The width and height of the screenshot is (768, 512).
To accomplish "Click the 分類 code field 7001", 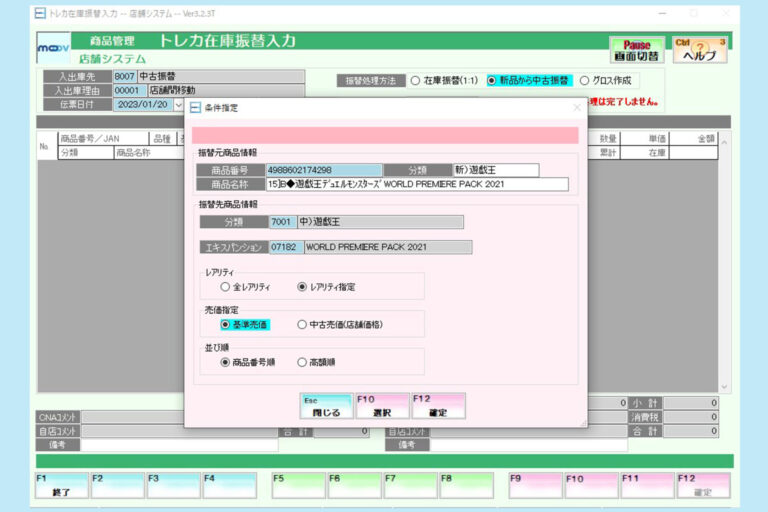I will (x=283, y=222).
